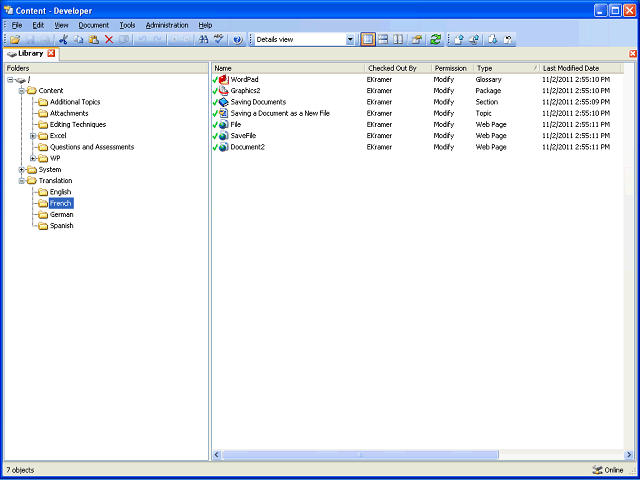640x480 pixels.
Task: Click the horizontal scrollbar right arrow
Action: click(x=629, y=455)
